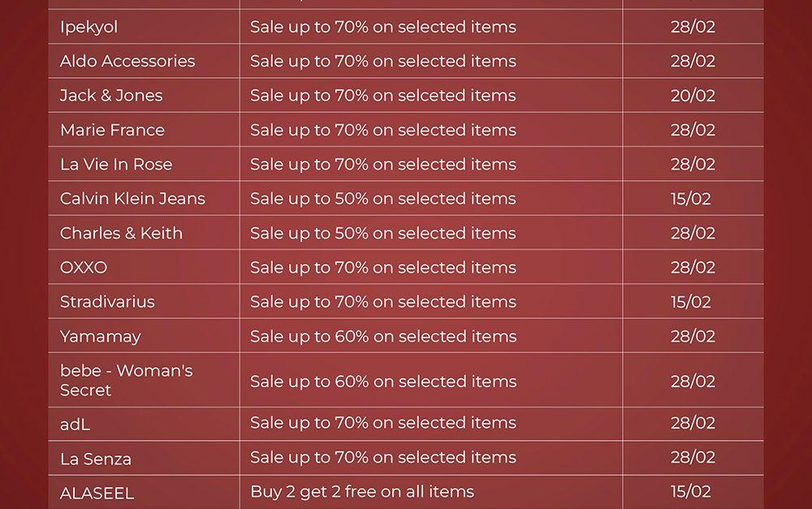Click the Buy 2 get 2 free offer
The width and height of the screenshot is (812, 509).
(x=362, y=491)
